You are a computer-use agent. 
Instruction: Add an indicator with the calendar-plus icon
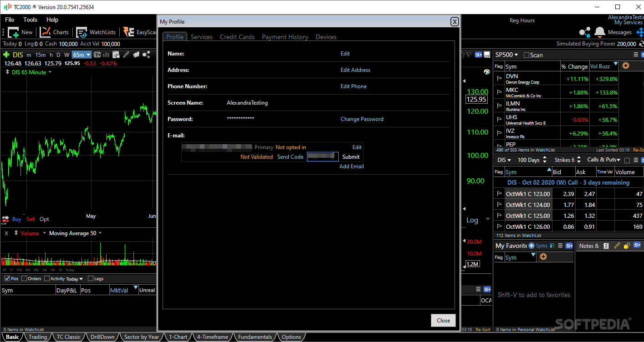[x=117, y=55]
